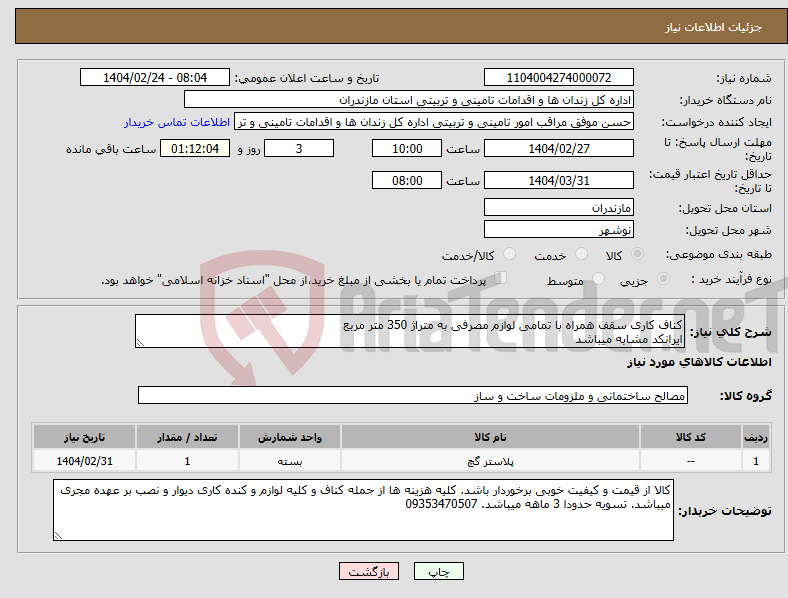Click the چاپ print button
This screenshot has height=598, width=788.
point(439,572)
